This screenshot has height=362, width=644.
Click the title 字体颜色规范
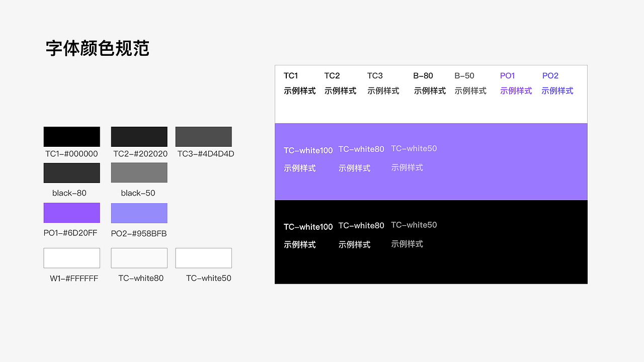click(x=98, y=48)
